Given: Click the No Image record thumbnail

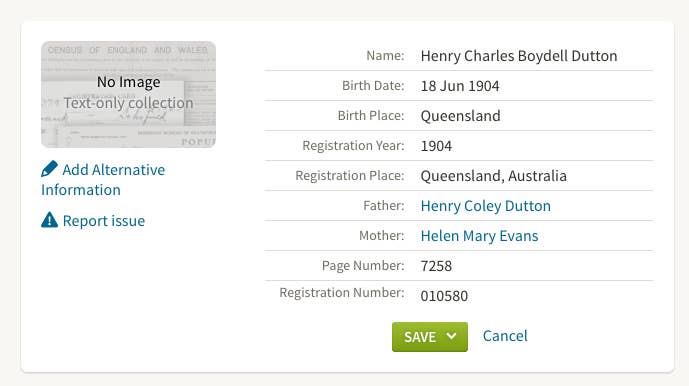Looking at the screenshot, I should tap(128, 95).
